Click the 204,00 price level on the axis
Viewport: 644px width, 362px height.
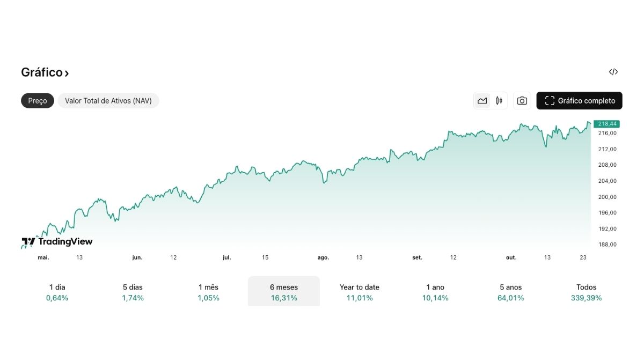tap(607, 181)
